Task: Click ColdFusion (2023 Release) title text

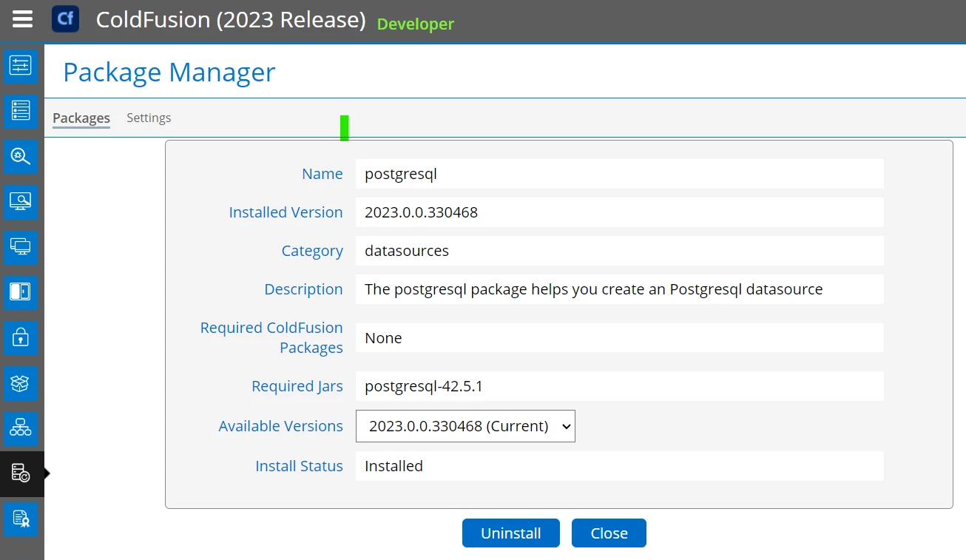Action: (x=231, y=20)
